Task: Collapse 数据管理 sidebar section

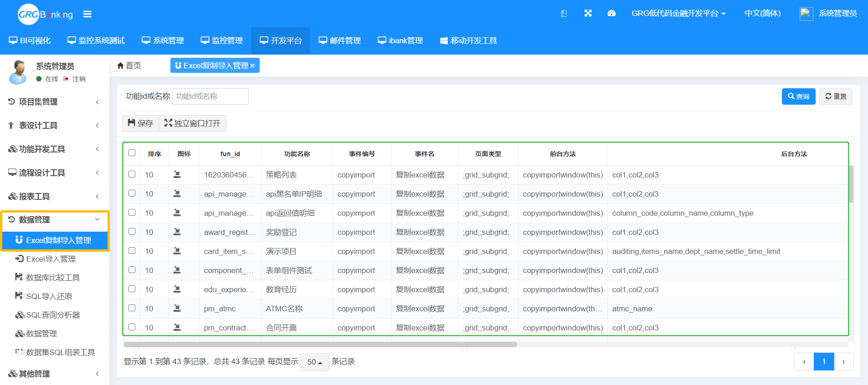Action: pos(55,220)
